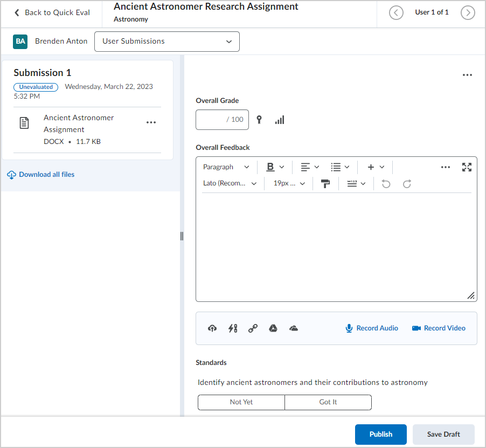The width and height of the screenshot is (486, 448).
Task: Click the Quicklink lightning icon
Action: pos(233,328)
